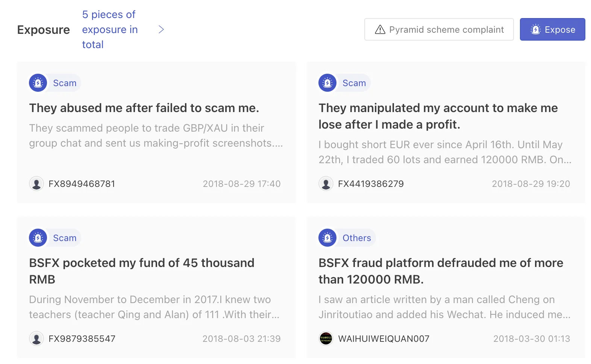Open 'BSFX fraud platform defrauded me' title
The height and width of the screenshot is (364, 591).
pyautogui.click(x=441, y=271)
